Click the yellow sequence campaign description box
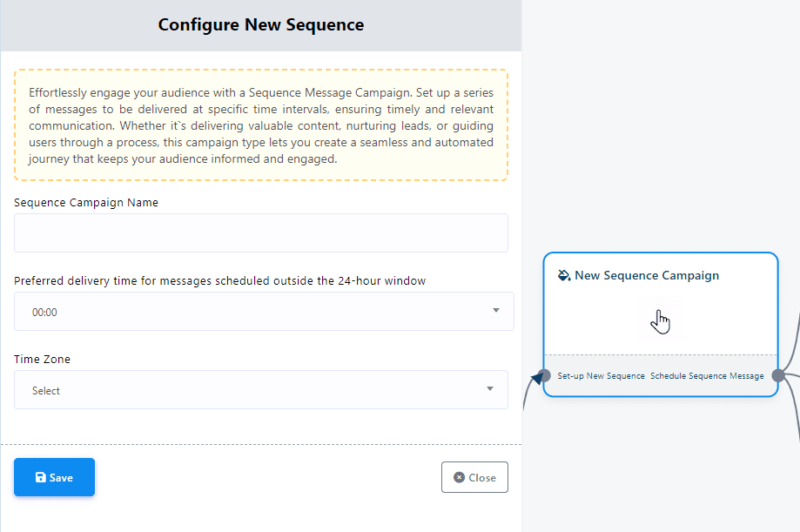 click(261, 125)
